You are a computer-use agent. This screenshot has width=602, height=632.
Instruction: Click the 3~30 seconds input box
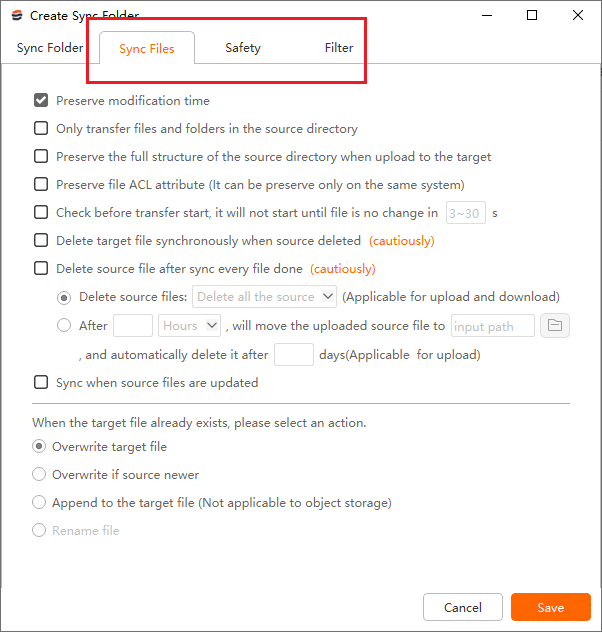465,213
